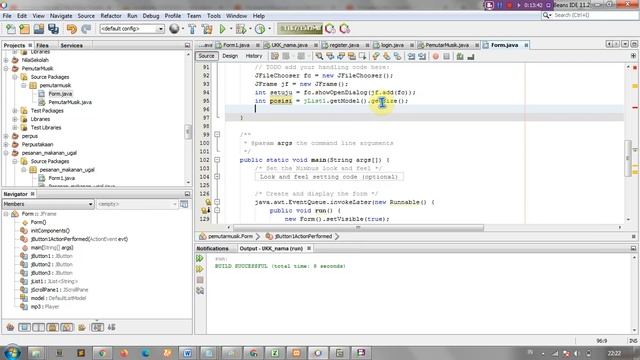This screenshot has height=360, width=640.
Task: Open the Refactor menu
Action: click(111, 16)
